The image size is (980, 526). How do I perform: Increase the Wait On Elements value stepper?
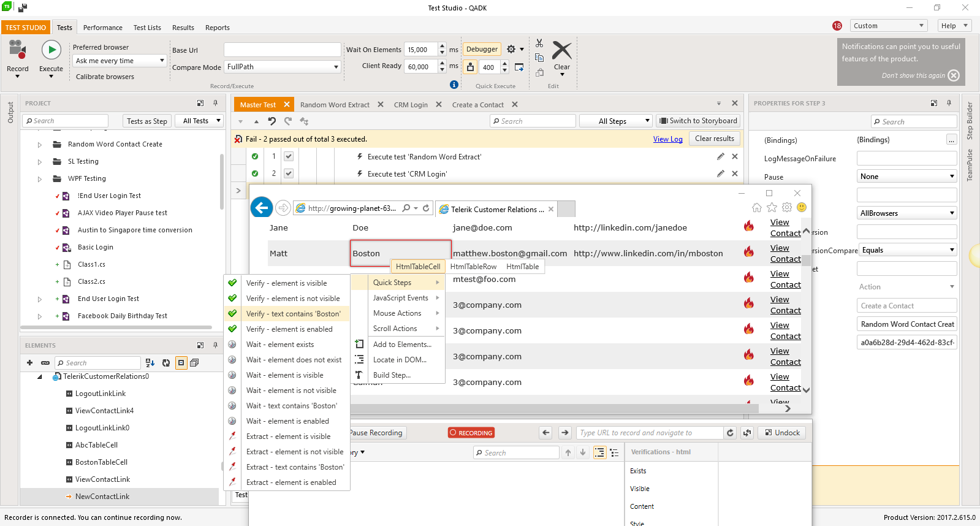(x=443, y=46)
